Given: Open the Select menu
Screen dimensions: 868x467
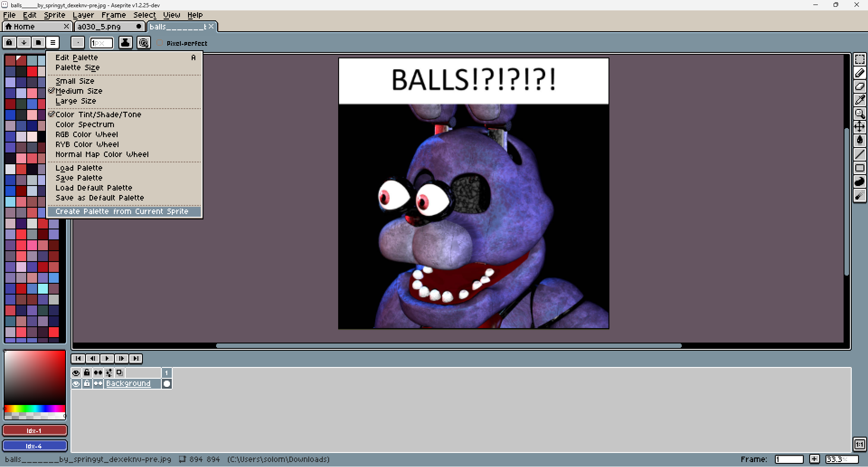Looking at the screenshot, I should pyautogui.click(x=145, y=15).
